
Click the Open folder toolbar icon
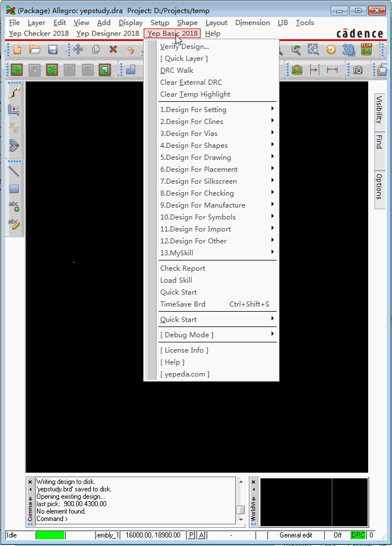[x=35, y=50]
